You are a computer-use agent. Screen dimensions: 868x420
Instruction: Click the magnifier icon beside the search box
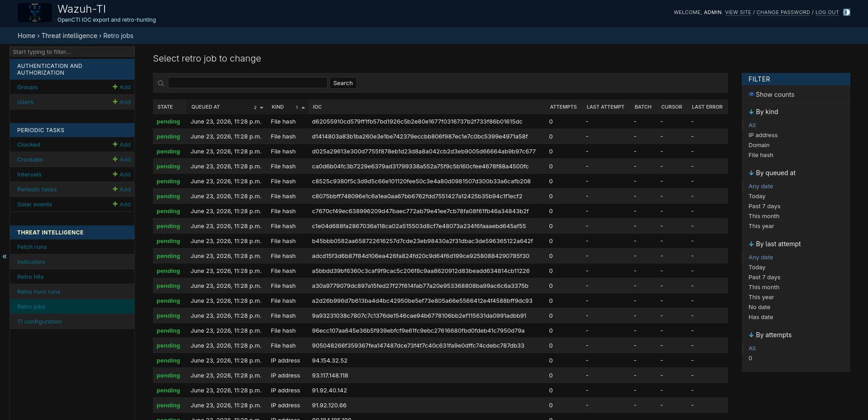[x=161, y=83]
